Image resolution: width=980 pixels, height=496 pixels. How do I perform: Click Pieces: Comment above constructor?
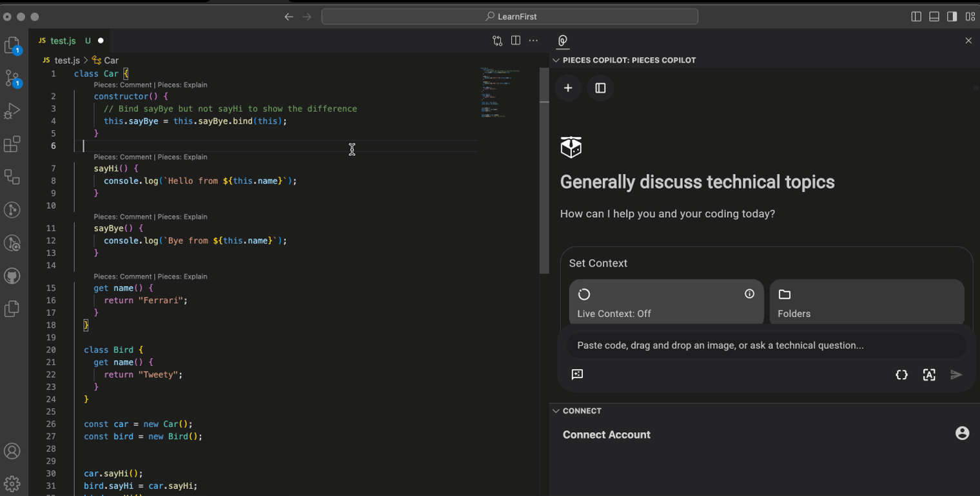click(x=122, y=85)
